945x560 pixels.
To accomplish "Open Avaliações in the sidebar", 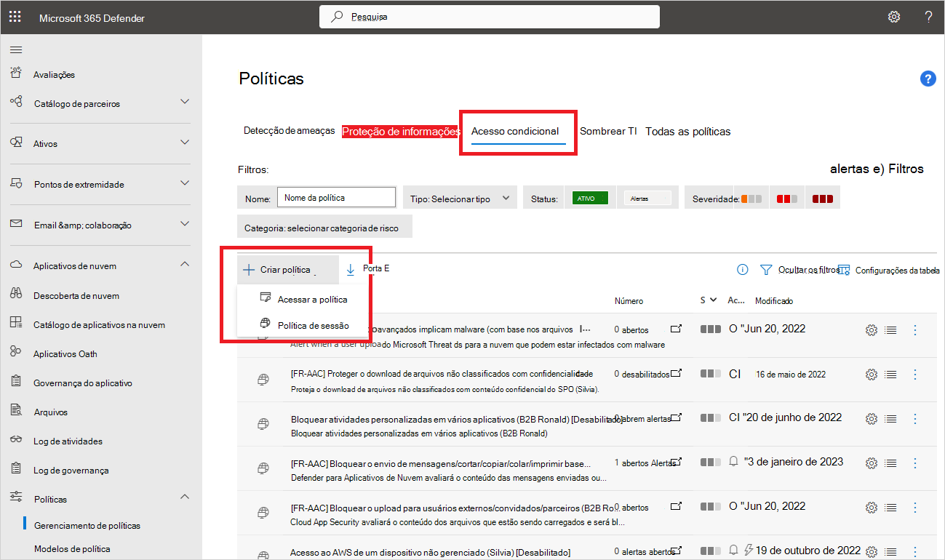I will (x=54, y=75).
